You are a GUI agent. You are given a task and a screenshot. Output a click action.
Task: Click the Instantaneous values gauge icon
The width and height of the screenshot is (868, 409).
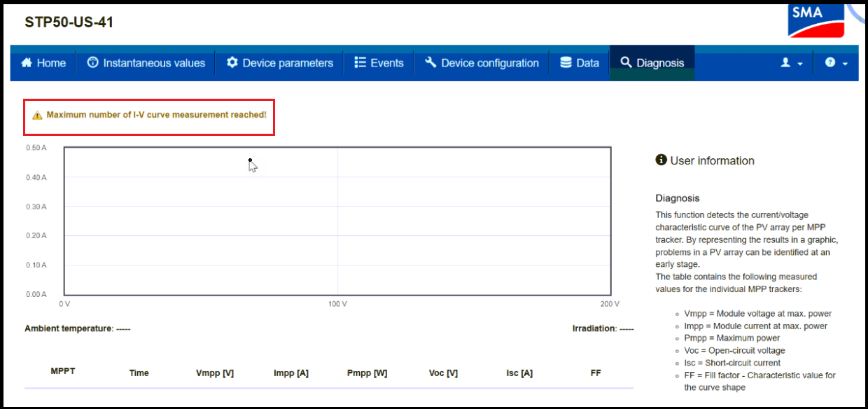[x=92, y=63]
